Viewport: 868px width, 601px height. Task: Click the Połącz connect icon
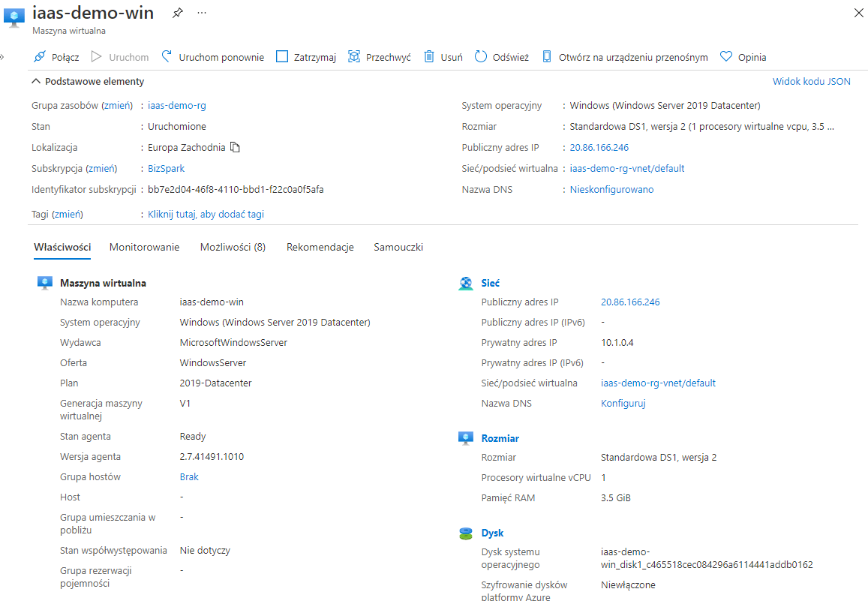coord(39,56)
